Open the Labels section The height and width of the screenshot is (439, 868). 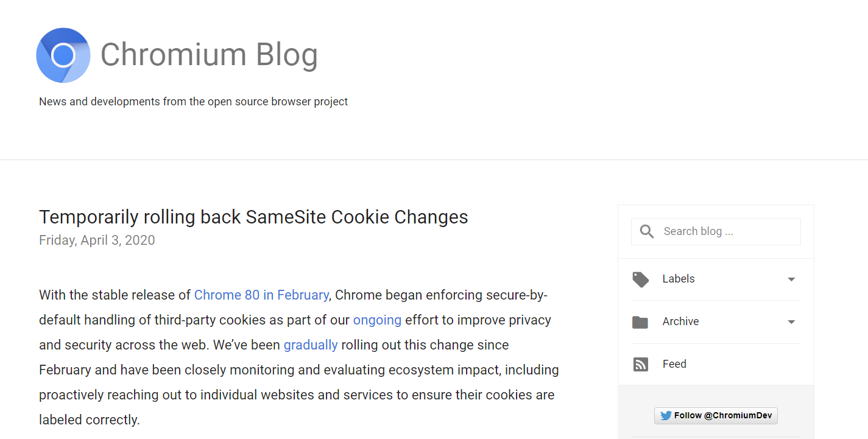point(679,279)
